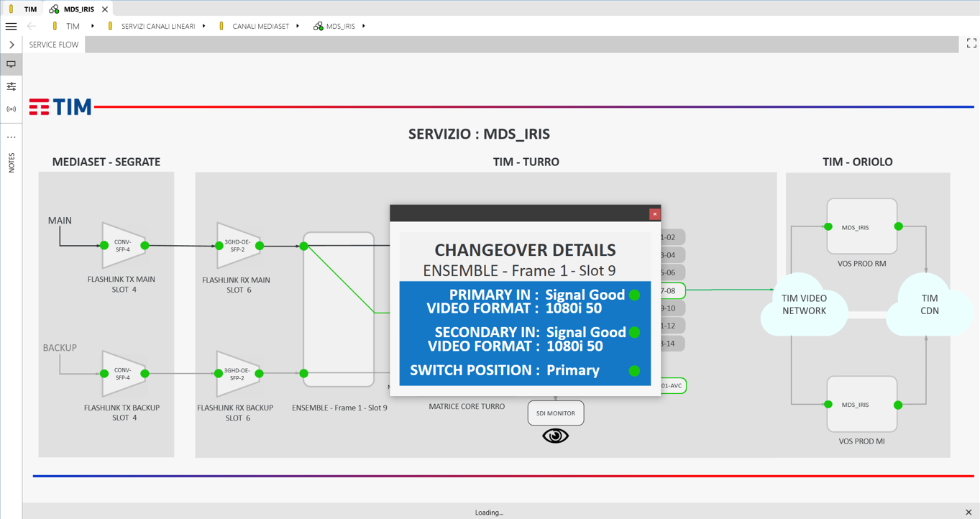Click the eye icon below SDI MONITOR
The width and height of the screenshot is (980, 519).
click(555, 436)
